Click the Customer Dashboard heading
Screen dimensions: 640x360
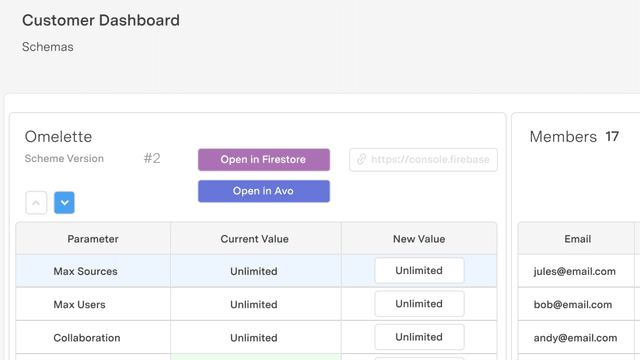pyautogui.click(x=101, y=20)
